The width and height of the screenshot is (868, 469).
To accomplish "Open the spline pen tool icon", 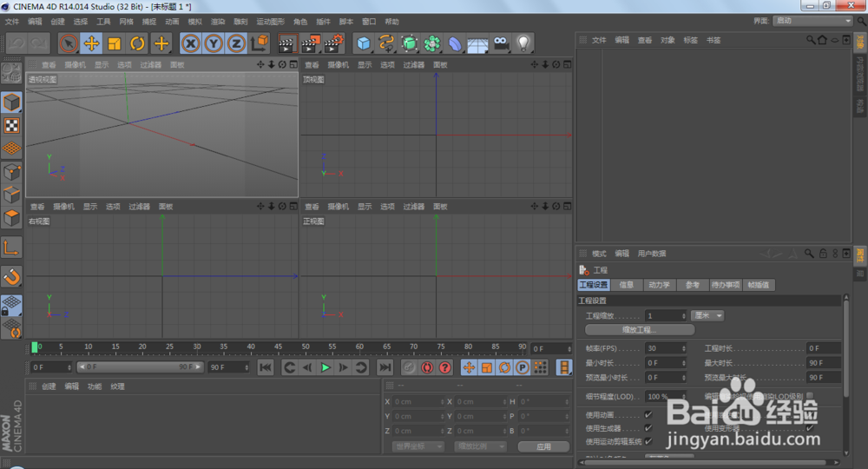I will click(386, 43).
